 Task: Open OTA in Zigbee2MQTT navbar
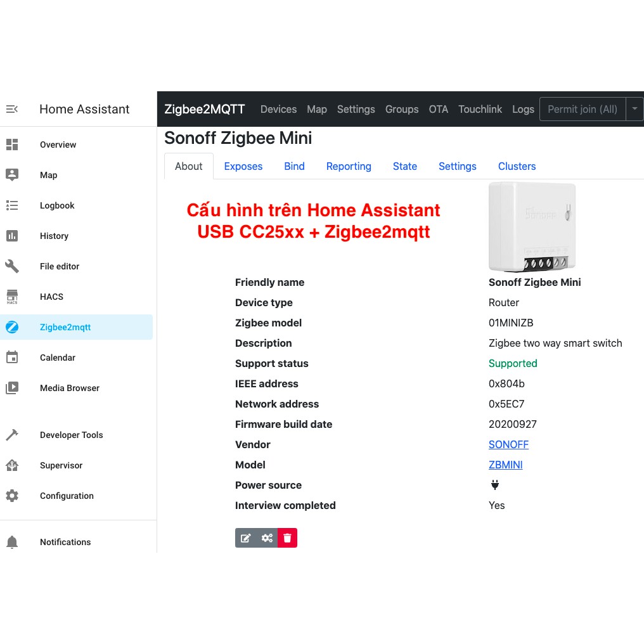[438, 109]
